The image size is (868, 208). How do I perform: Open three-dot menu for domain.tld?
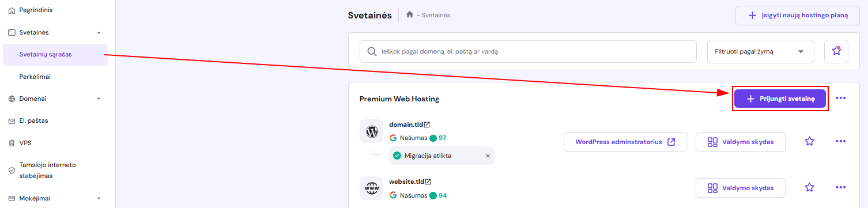pyautogui.click(x=840, y=141)
